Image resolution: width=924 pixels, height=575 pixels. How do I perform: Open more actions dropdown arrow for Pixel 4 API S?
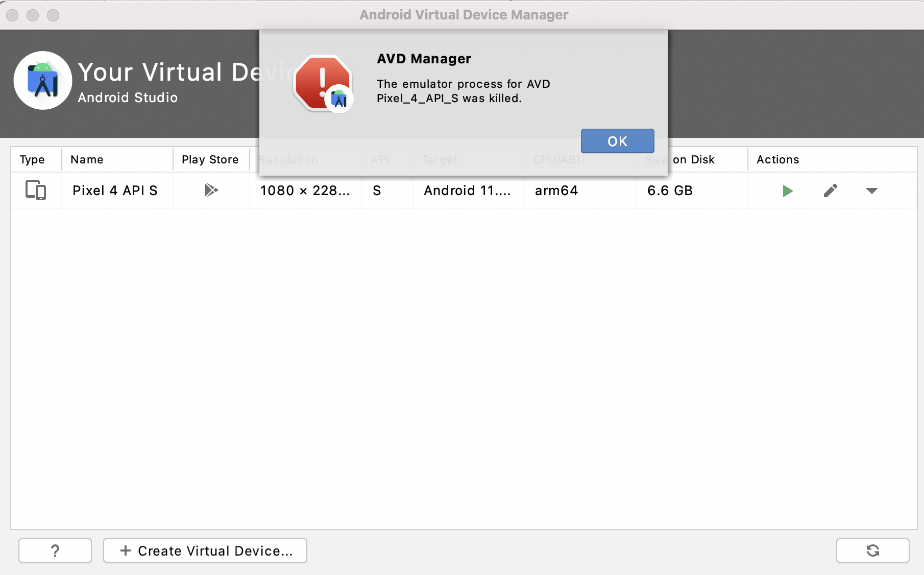click(x=872, y=191)
